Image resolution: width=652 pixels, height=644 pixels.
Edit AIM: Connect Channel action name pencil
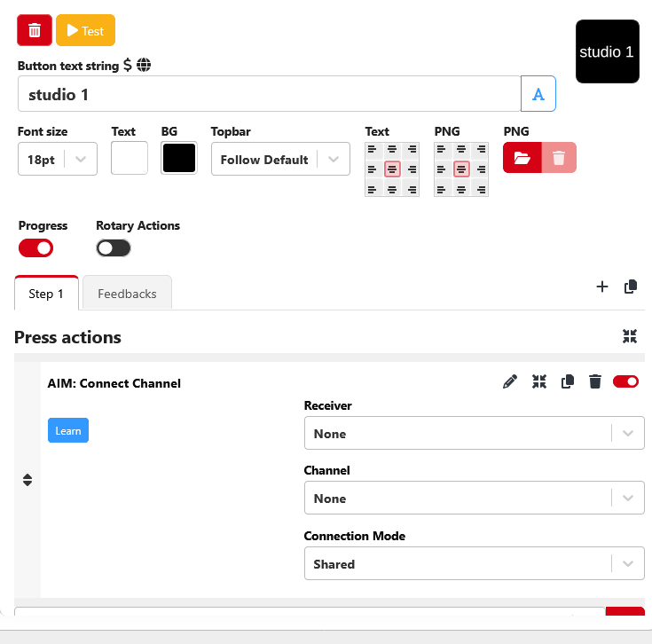pyautogui.click(x=509, y=381)
